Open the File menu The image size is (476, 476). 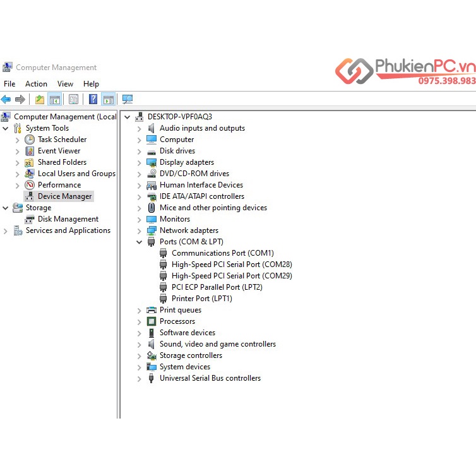pyautogui.click(x=9, y=84)
